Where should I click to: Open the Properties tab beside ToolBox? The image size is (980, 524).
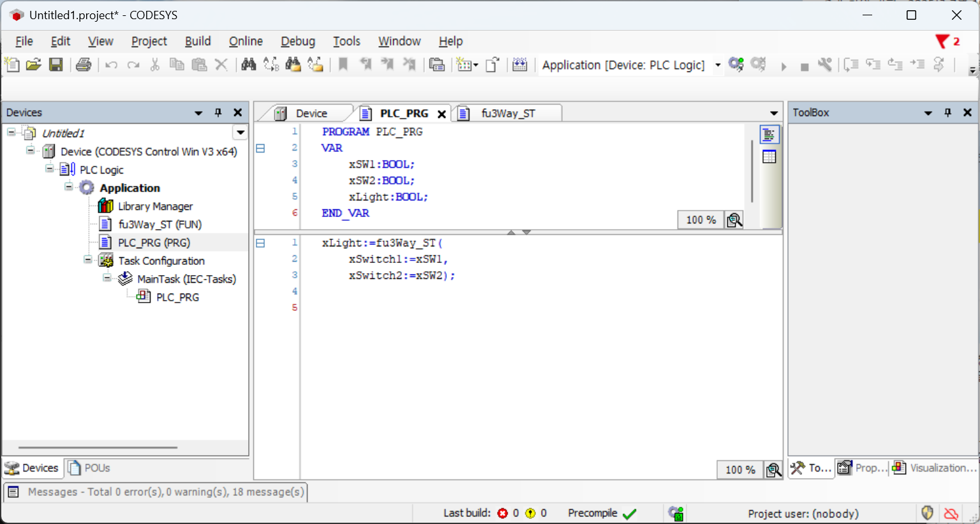pyautogui.click(x=862, y=468)
